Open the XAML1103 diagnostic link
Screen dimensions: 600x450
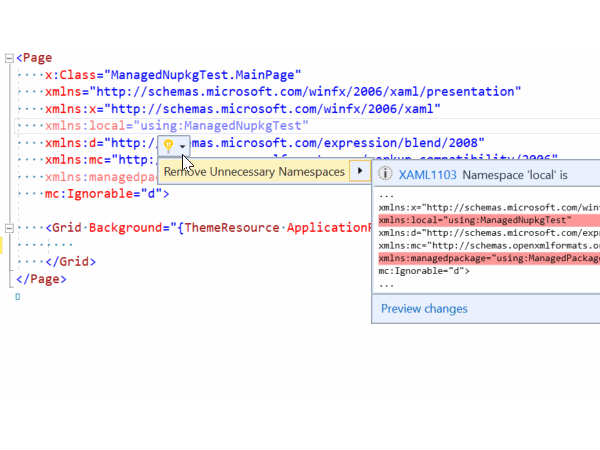pos(420,174)
